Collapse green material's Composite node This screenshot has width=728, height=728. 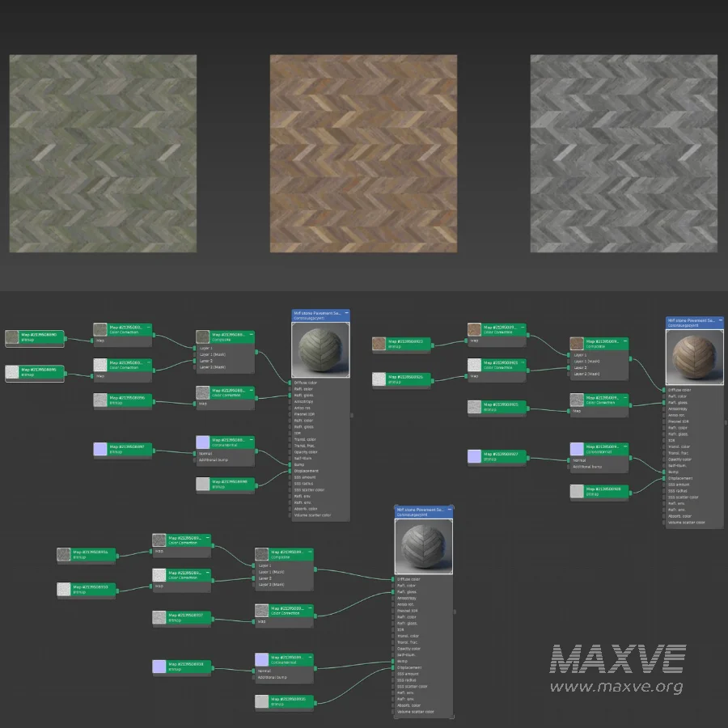[252, 333]
